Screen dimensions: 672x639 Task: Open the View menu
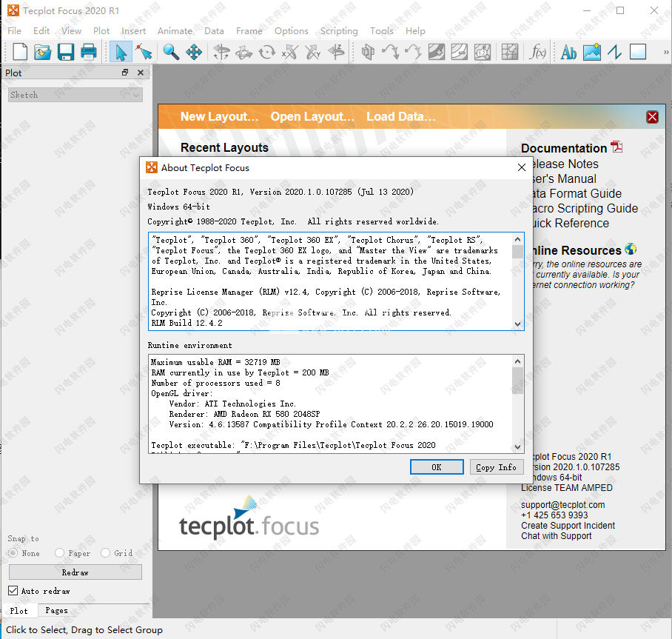coord(71,31)
